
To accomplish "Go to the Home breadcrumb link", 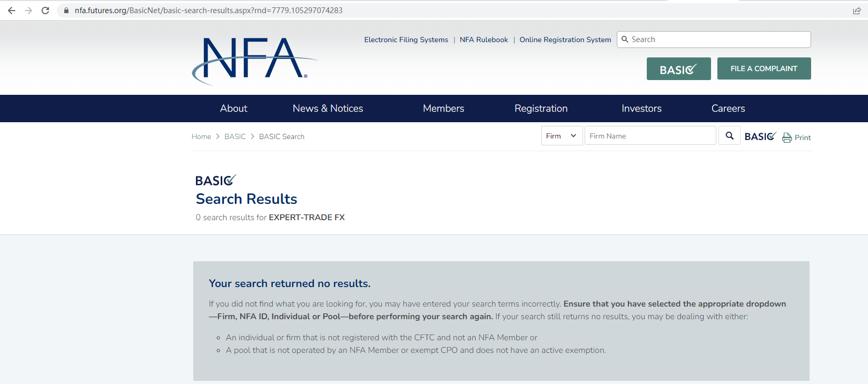I will click(201, 136).
